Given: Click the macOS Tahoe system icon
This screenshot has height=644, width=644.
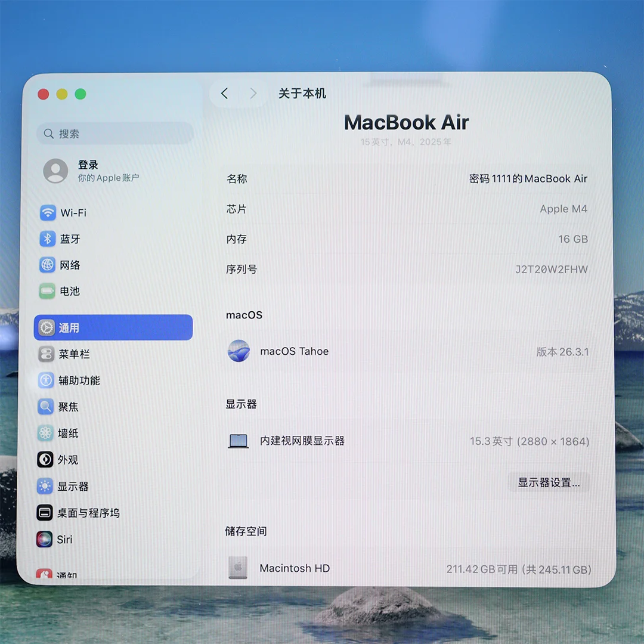Looking at the screenshot, I should (x=239, y=351).
